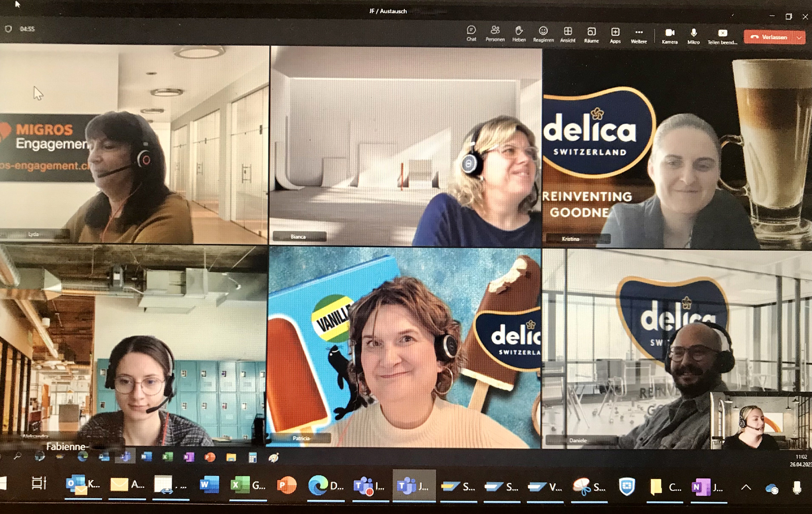This screenshot has width=812, height=514.
Task: Open the yellow folder C... window
Action: coord(665,488)
